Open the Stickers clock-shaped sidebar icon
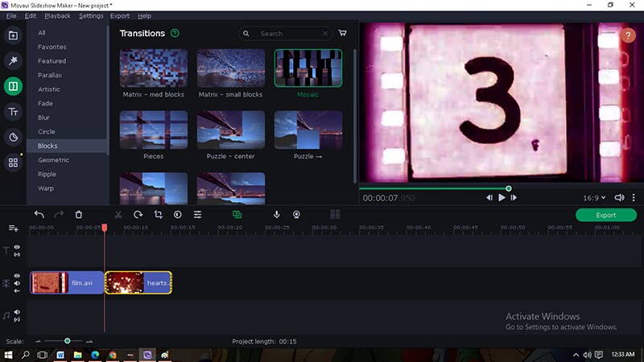 (x=13, y=137)
